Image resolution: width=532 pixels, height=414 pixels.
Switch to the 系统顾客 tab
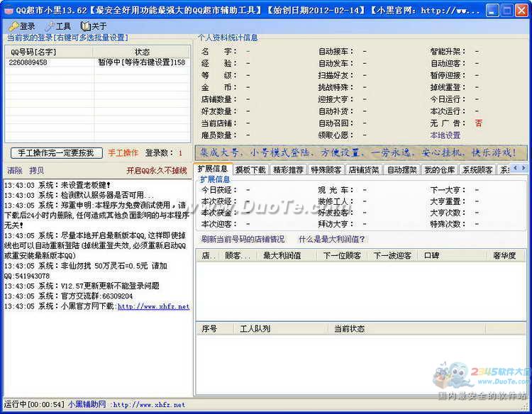pyautogui.click(x=477, y=170)
